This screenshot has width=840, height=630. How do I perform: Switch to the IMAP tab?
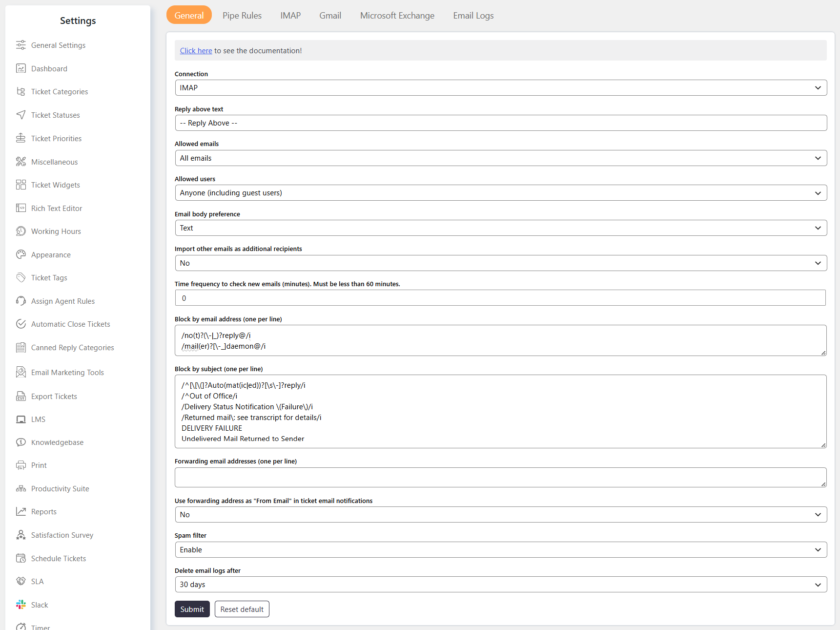(290, 15)
